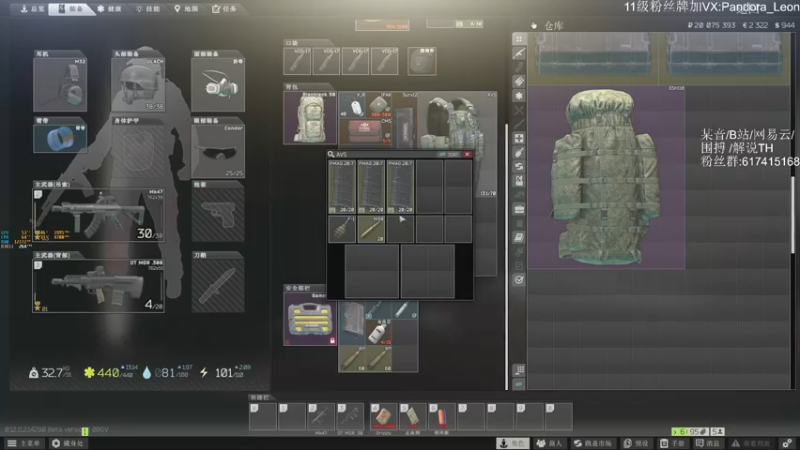
Task: Toggle stash barter swap-arrows filter icon
Action: point(519,166)
